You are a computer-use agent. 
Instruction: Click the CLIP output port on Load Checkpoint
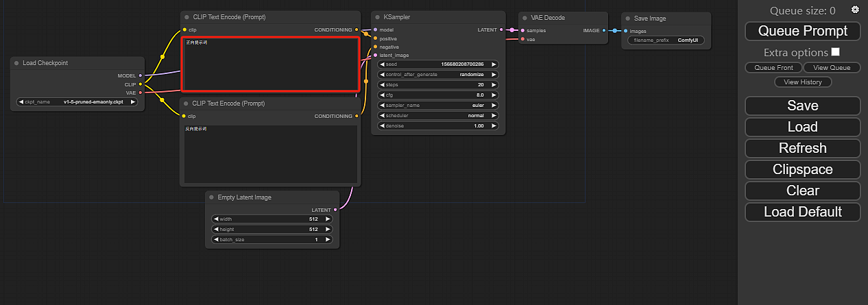pos(141,84)
